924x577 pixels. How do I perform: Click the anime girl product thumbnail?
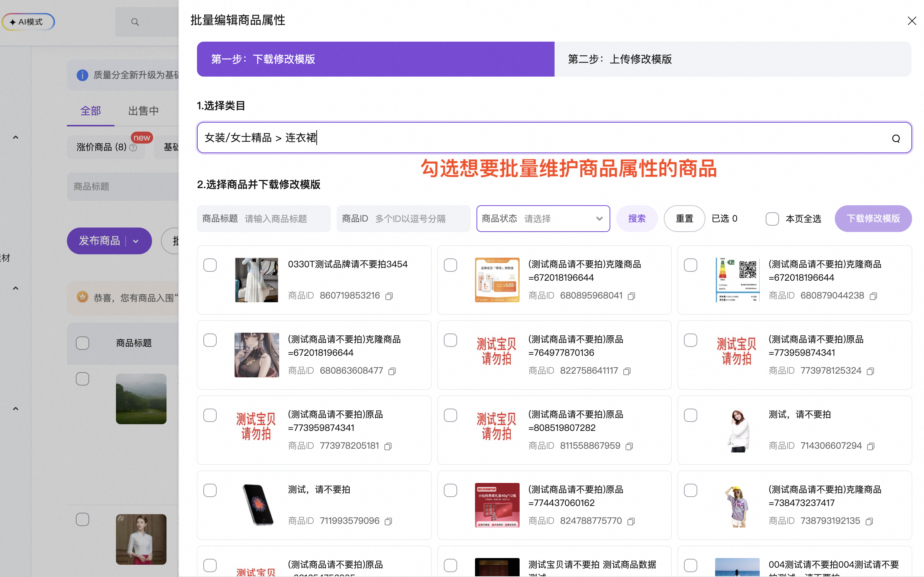pyautogui.click(x=256, y=355)
